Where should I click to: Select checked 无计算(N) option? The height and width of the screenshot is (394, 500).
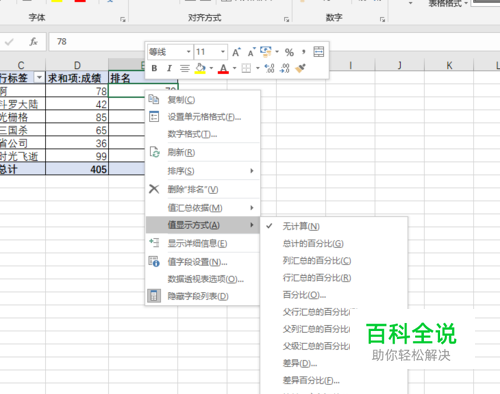(334, 227)
